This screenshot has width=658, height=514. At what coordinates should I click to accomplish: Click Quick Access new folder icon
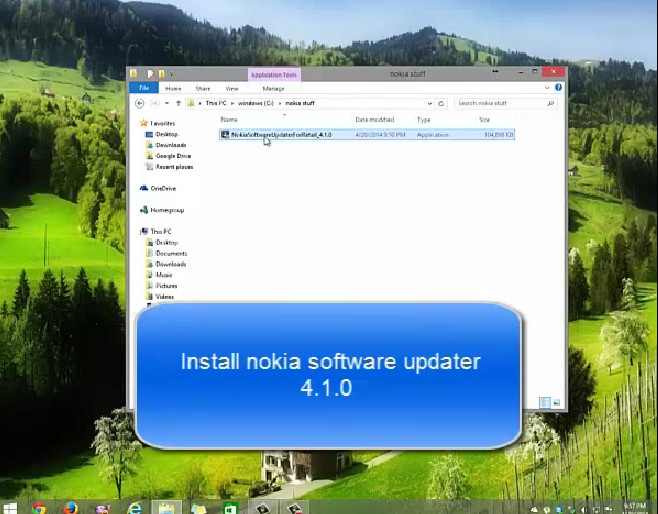tap(162, 74)
